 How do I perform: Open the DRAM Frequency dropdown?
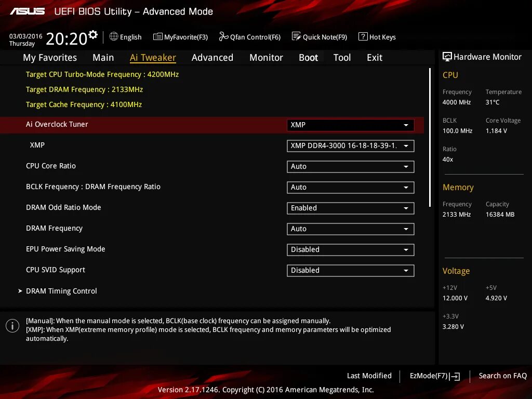(x=350, y=229)
